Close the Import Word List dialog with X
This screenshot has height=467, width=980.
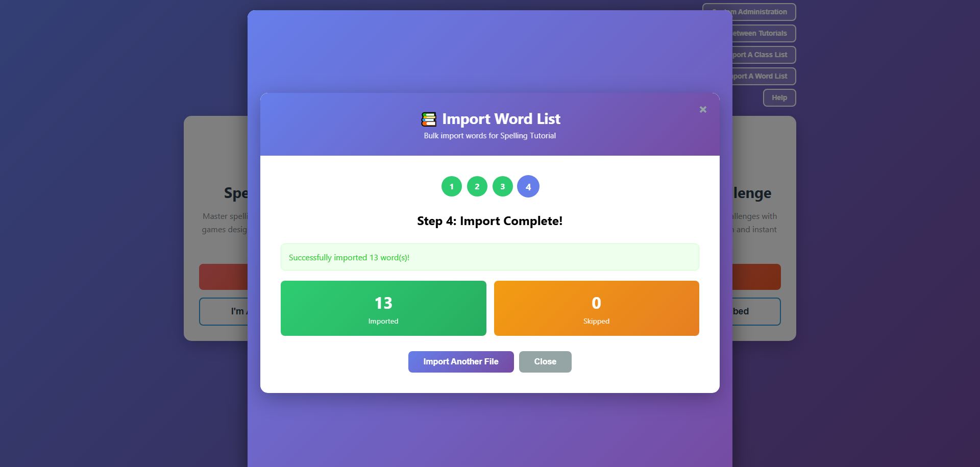[x=703, y=110]
